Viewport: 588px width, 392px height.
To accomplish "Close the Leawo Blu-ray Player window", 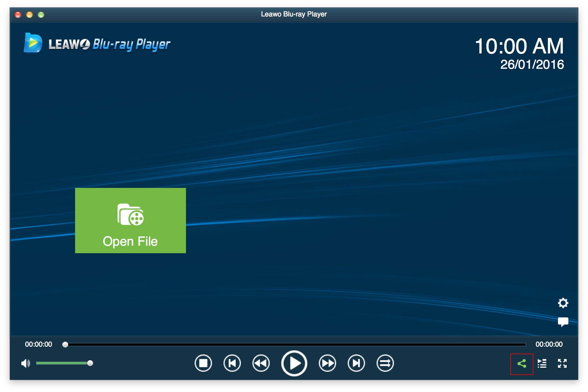I will (x=18, y=14).
